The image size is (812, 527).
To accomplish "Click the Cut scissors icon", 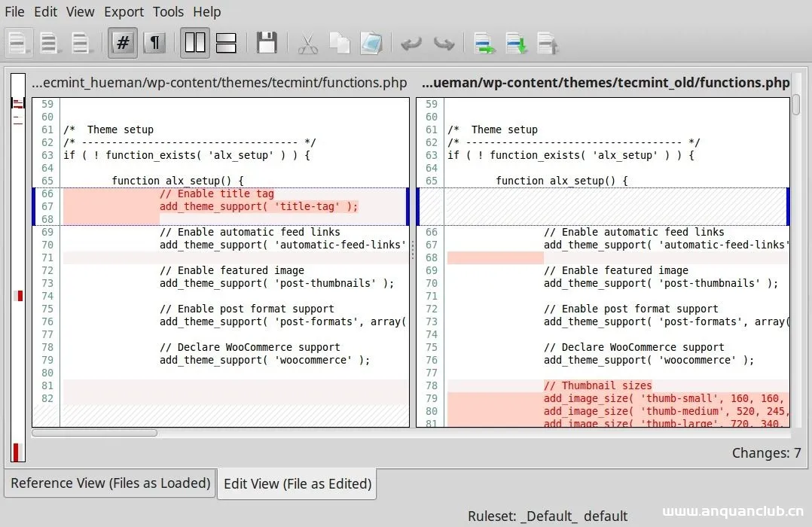I will coord(308,44).
